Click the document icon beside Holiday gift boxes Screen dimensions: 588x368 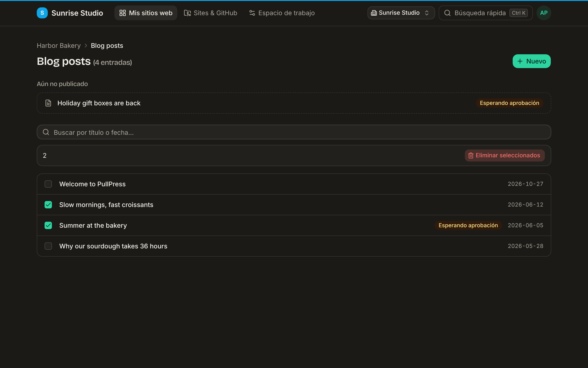pos(48,103)
